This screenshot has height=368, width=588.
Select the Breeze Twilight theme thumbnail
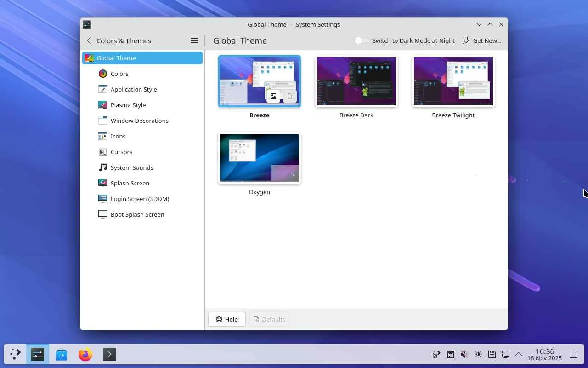453,81
